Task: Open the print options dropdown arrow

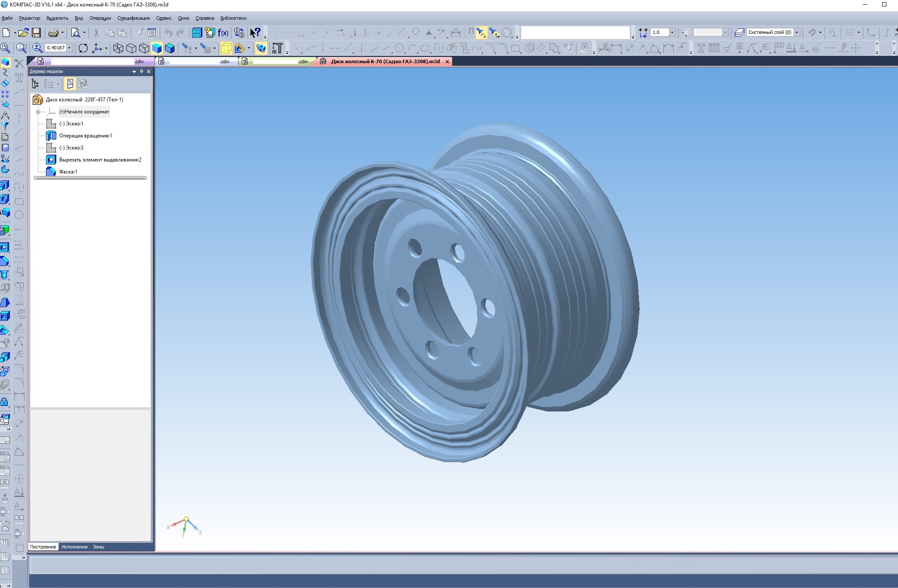Action: click(x=62, y=33)
